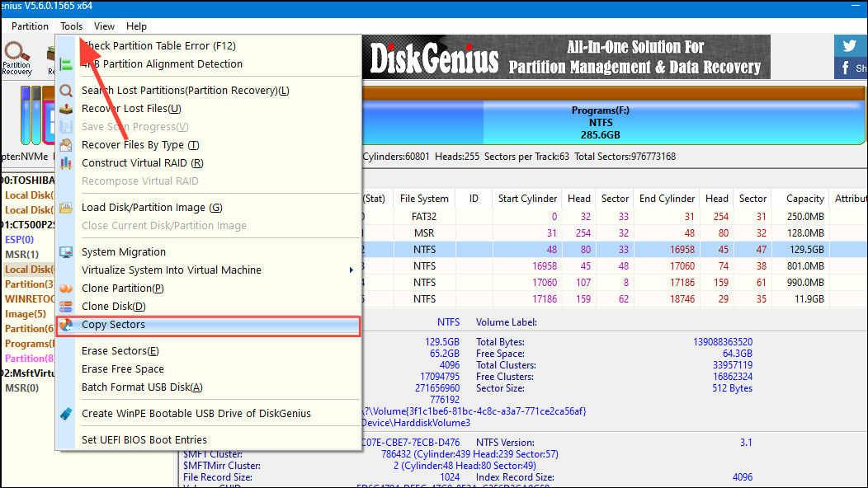
Task: Select the highlighted NTFS 129.5GB row
Action: [615, 250]
